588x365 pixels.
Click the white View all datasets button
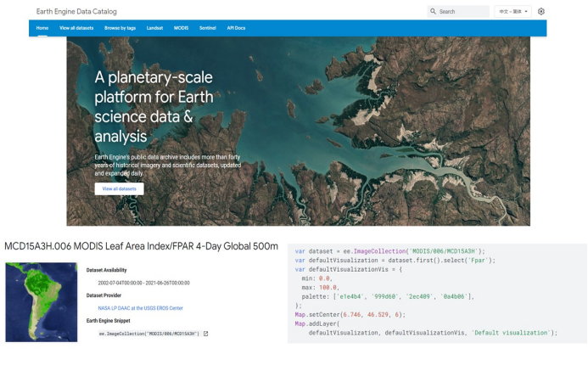(120, 188)
